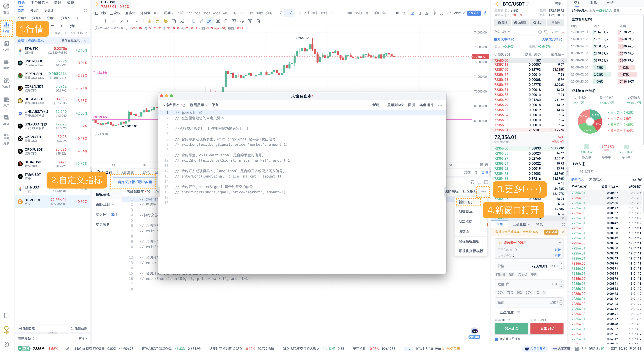Expand the 周期 period dropdown
Image resolution: width=644 pixels, height=353 pixels.
[169, 13]
